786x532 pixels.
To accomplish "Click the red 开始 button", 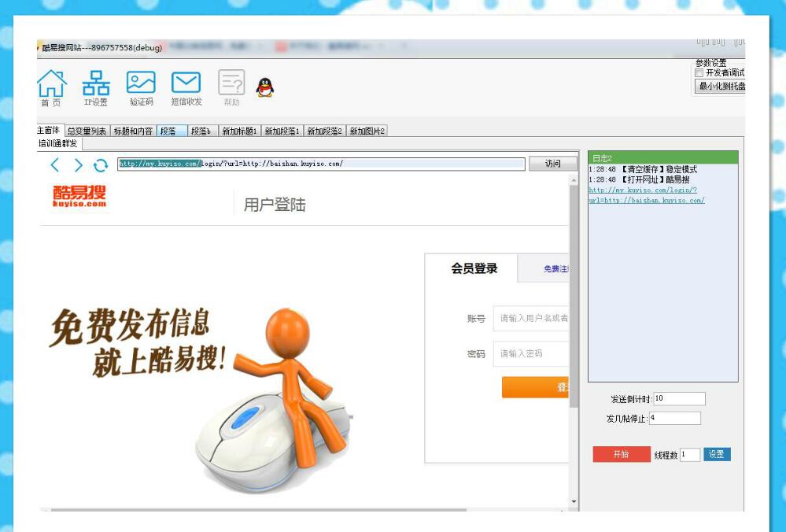I will 622,454.
